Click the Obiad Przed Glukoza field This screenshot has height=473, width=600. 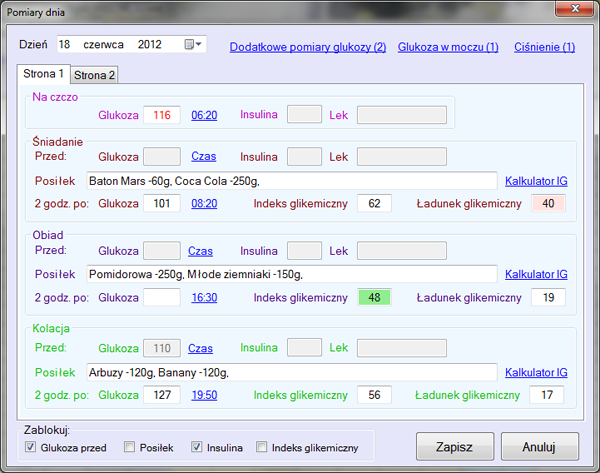162,251
